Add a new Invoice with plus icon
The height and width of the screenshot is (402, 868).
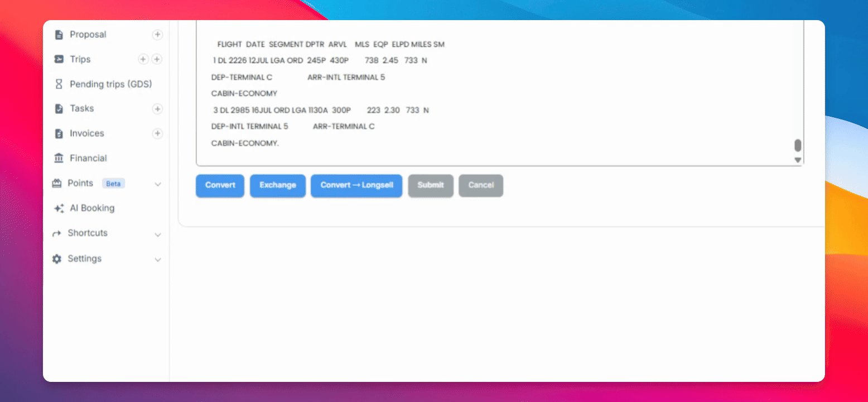pyautogui.click(x=158, y=133)
